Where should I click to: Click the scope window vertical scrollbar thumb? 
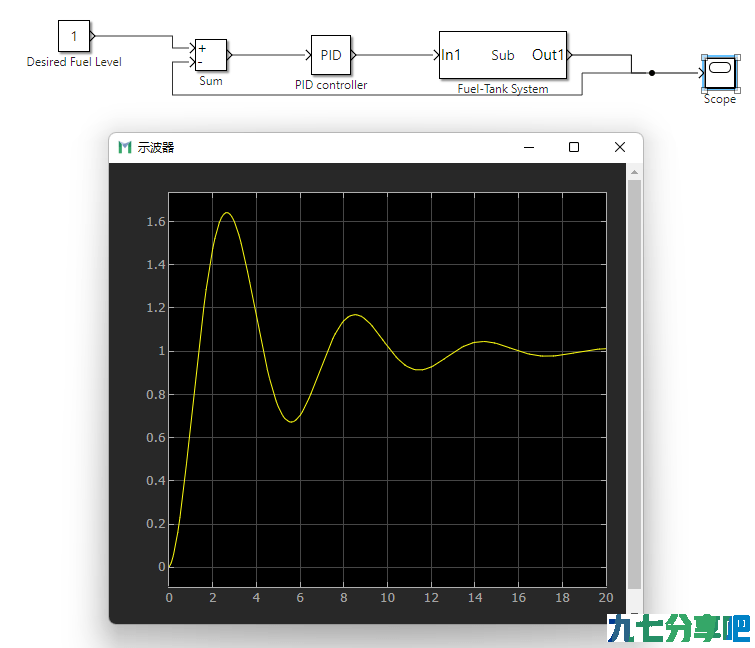coord(634,384)
